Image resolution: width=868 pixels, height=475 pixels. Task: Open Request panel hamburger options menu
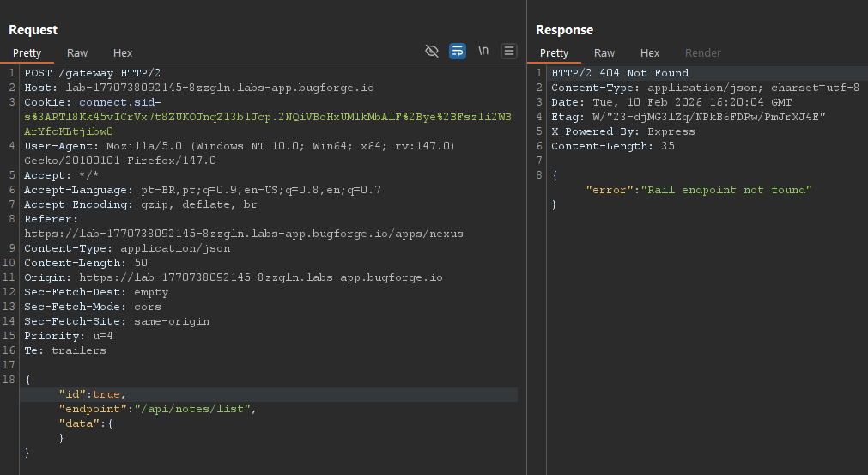click(x=509, y=51)
